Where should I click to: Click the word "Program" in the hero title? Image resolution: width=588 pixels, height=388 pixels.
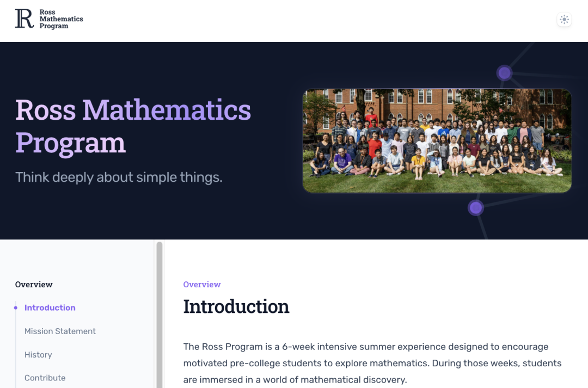coord(70,143)
